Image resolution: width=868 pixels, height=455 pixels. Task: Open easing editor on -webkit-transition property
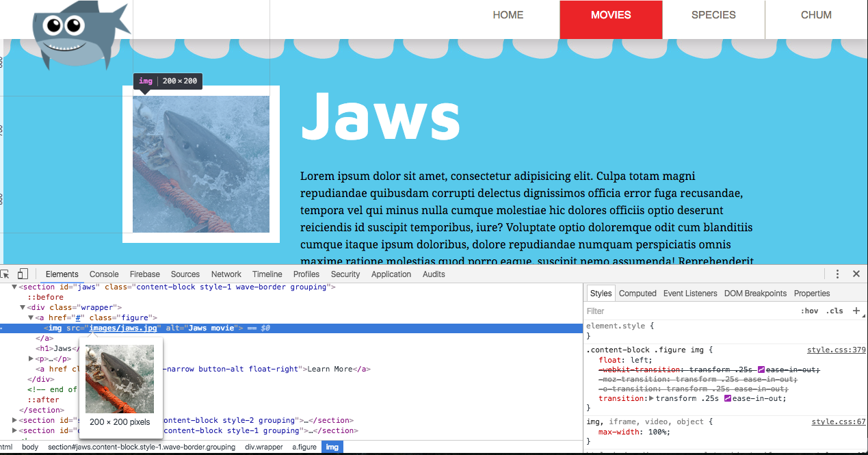tap(761, 369)
